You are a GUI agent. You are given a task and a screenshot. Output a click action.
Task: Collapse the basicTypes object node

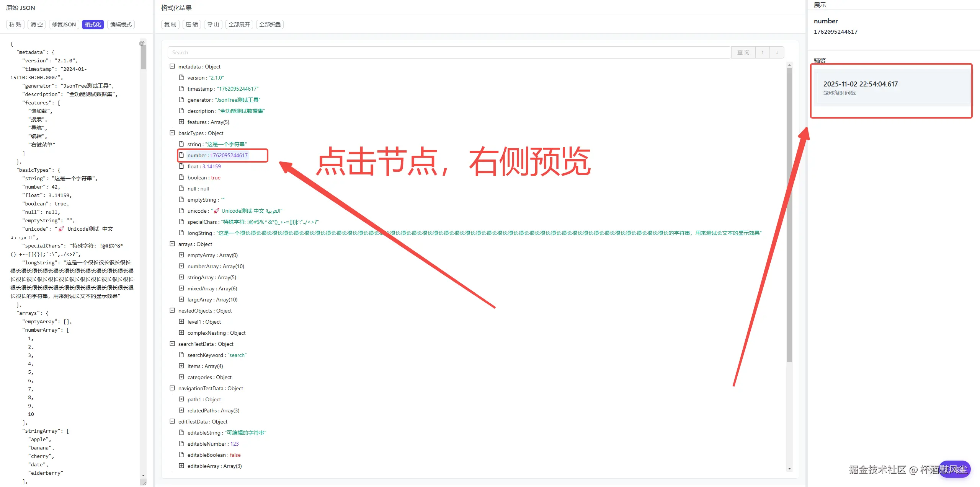pos(172,133)
